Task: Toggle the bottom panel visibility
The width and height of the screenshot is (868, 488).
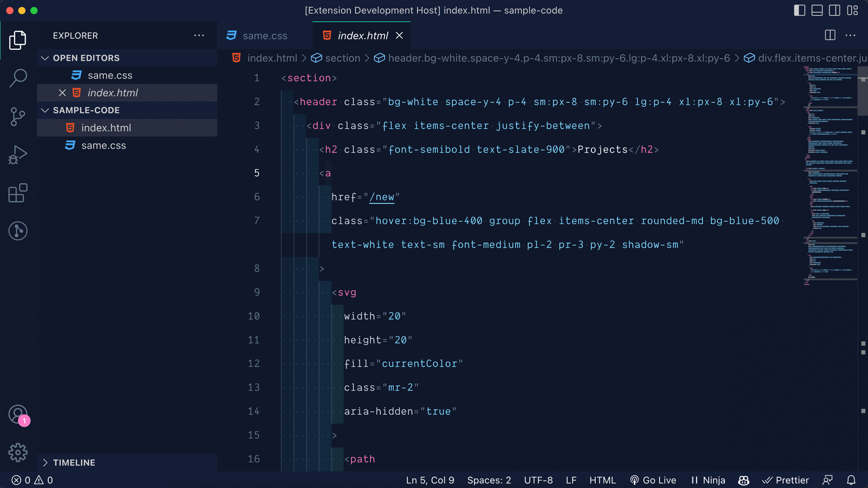Action: coord(817,10)
